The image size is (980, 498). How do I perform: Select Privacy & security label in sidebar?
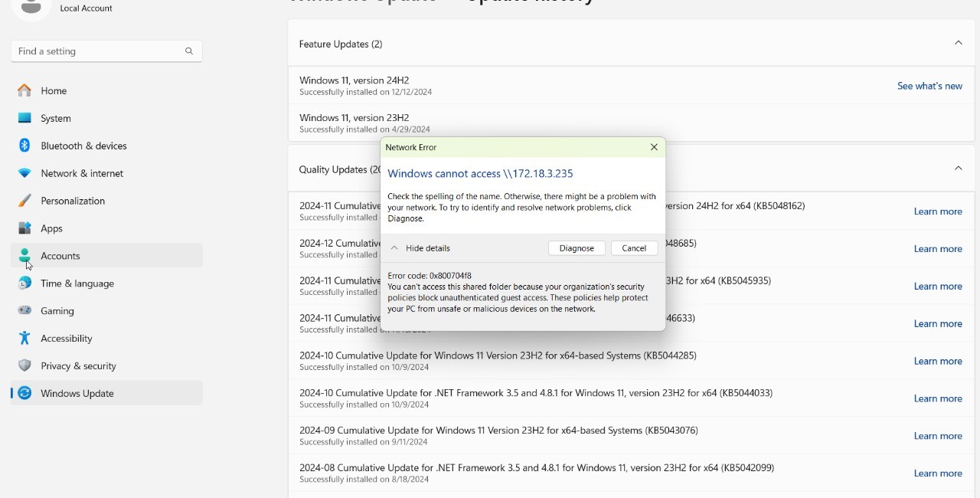(79, 366)
